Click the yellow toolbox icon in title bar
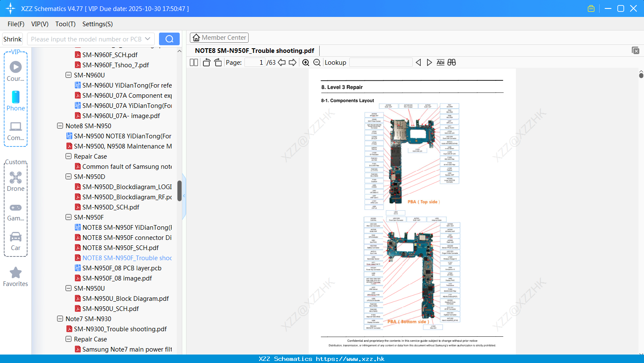Viewport: 644px width, 363px height. click(591, 8)
